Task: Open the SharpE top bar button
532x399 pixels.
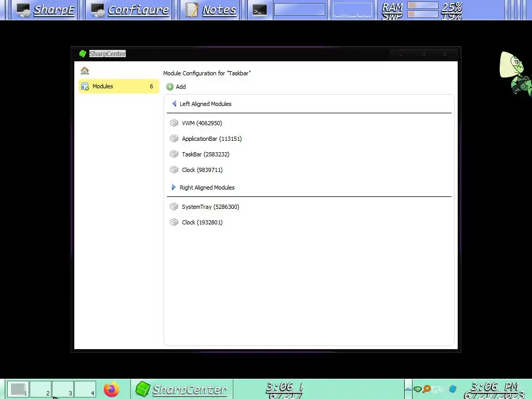Action: tap(46, 10)
